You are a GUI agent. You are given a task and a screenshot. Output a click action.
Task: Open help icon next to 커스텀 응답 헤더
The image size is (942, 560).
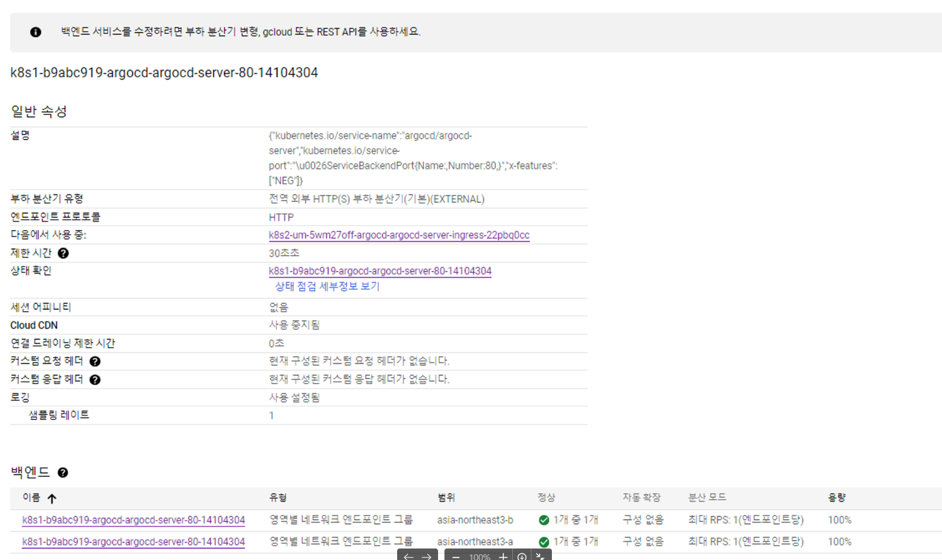tap(95, 380)
